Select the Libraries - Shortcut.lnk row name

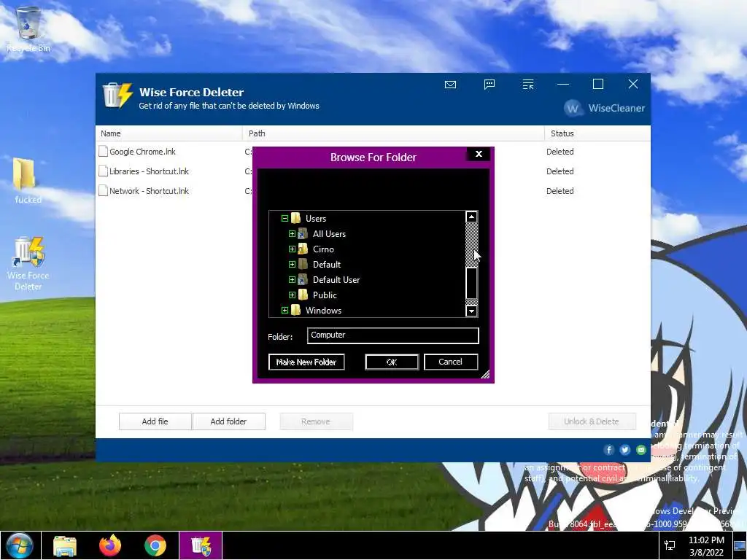pyautogui.click(x=149, y=171)
